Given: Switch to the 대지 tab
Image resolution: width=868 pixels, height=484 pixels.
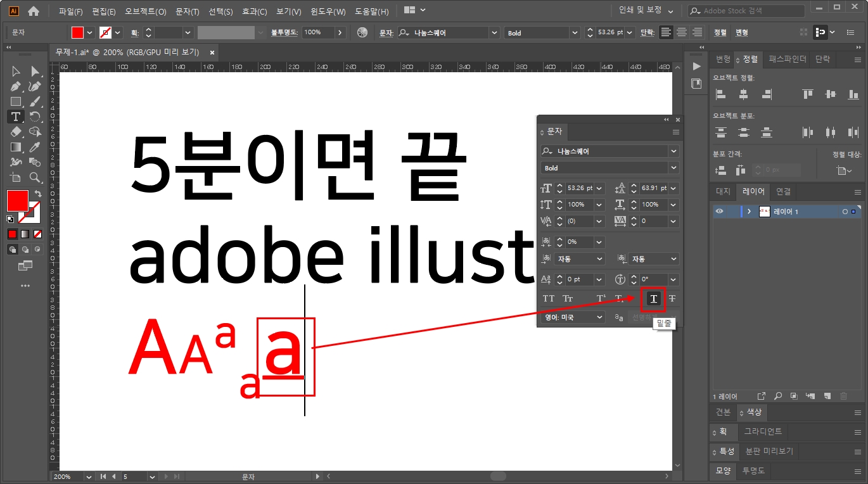Looking at the screenshot, I should pyautogui.click(x=723, y=191).
